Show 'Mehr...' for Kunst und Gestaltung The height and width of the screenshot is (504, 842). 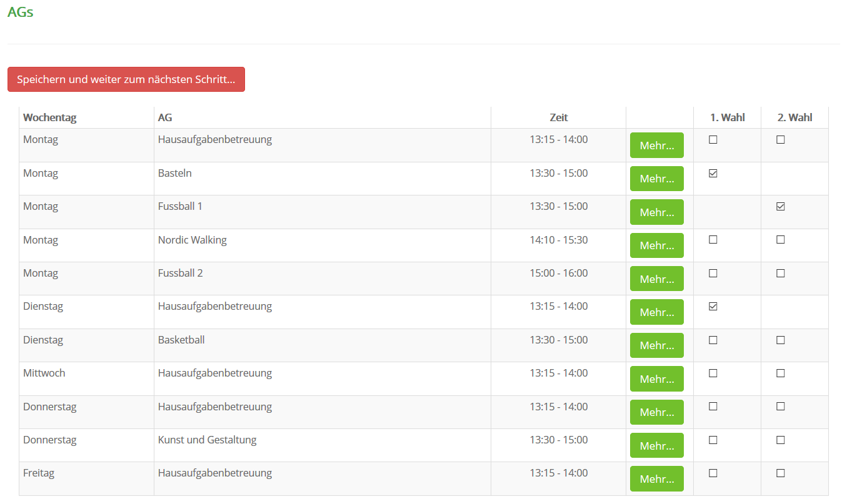656,445
